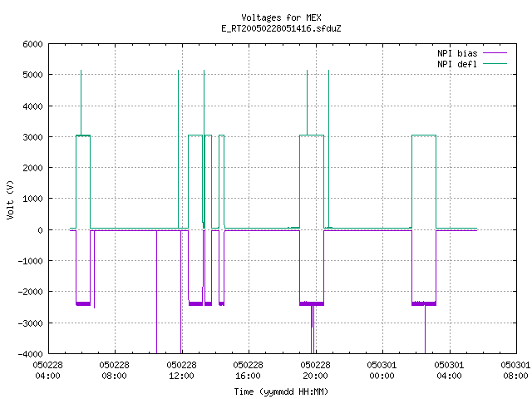The height and width of the screenshot is (399, 532).
Task: Click the '050301 08:00' x-axis tick label
Action: [515, 371]
